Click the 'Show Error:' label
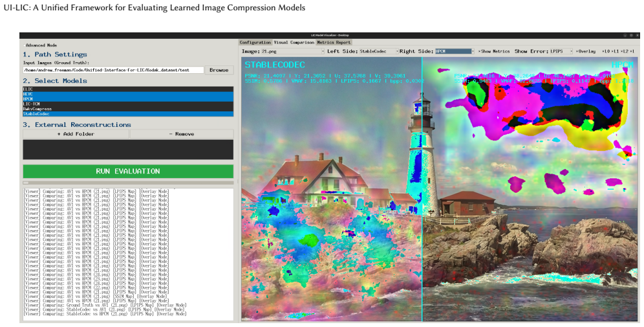 [531, 51]
